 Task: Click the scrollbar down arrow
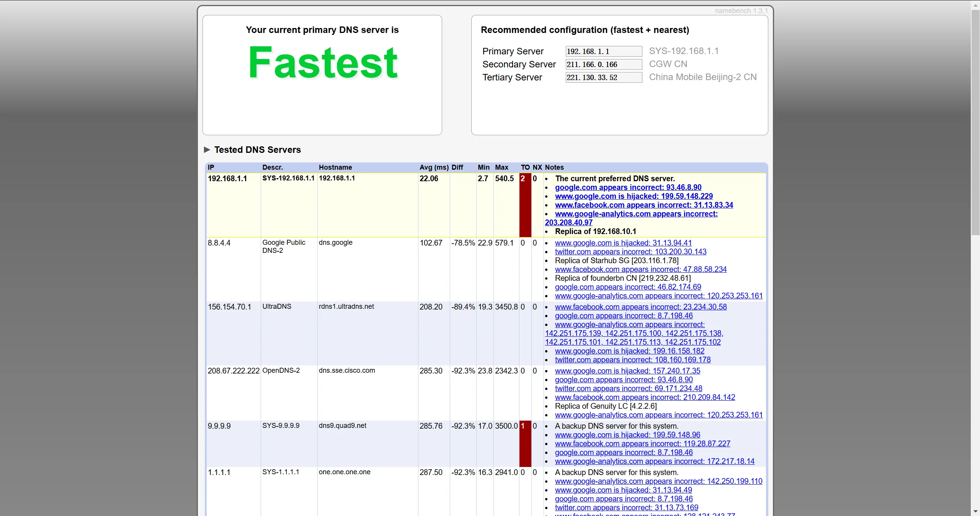975,511
